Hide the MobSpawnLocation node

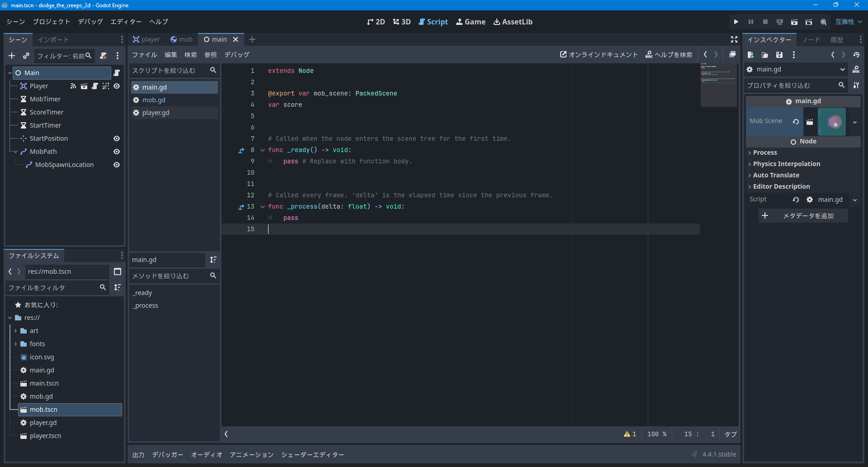coord(117,165)
